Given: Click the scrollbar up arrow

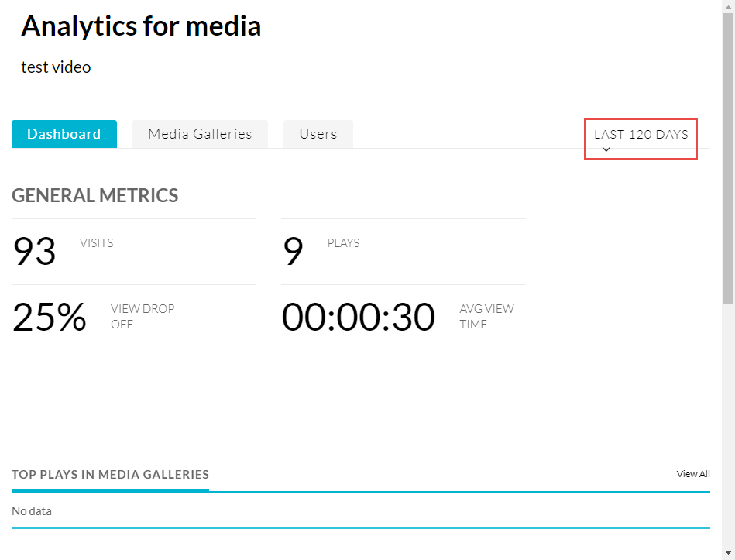Looking at the screenshot, I should 728,6.
